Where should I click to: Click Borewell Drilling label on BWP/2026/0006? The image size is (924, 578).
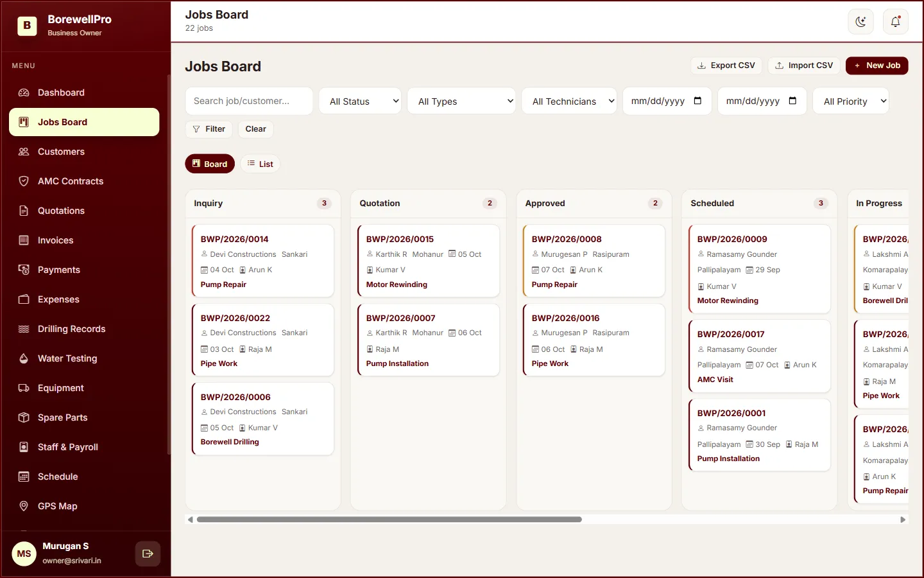[x=230, y=442]
